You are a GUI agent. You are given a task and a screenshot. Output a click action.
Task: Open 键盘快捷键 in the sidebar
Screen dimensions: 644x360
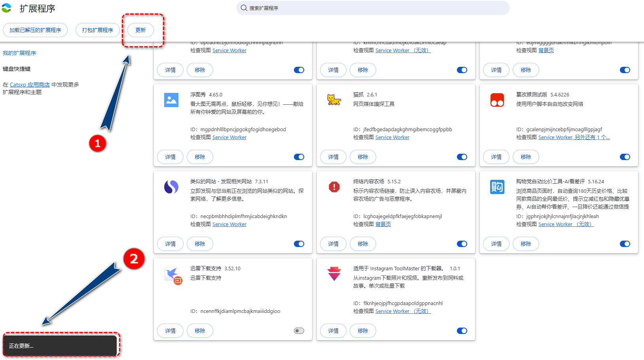click(x=17, y=69)
